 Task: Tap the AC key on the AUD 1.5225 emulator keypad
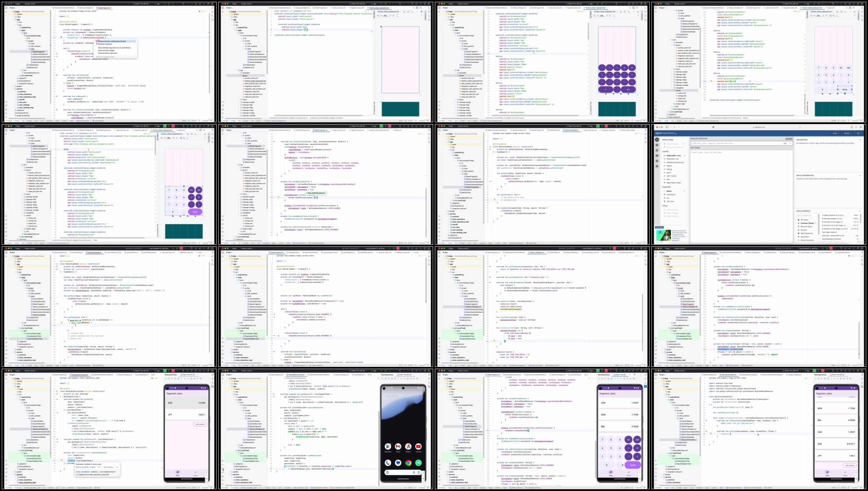(x=629, y=440)
